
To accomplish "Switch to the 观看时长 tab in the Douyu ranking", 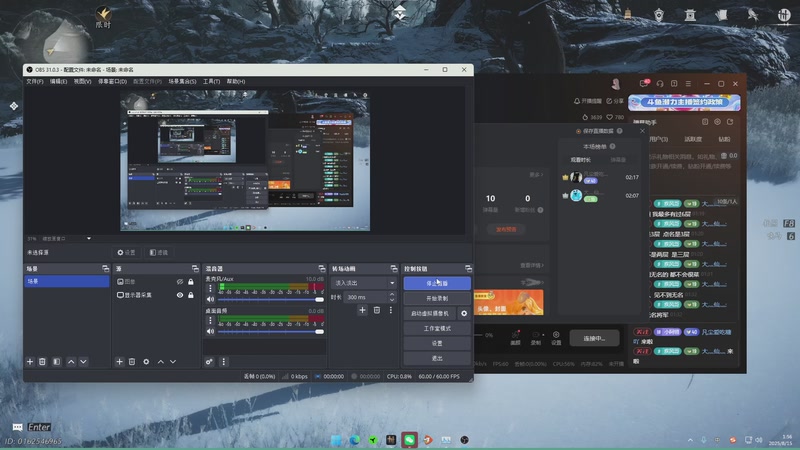I will tap(581, 160).
